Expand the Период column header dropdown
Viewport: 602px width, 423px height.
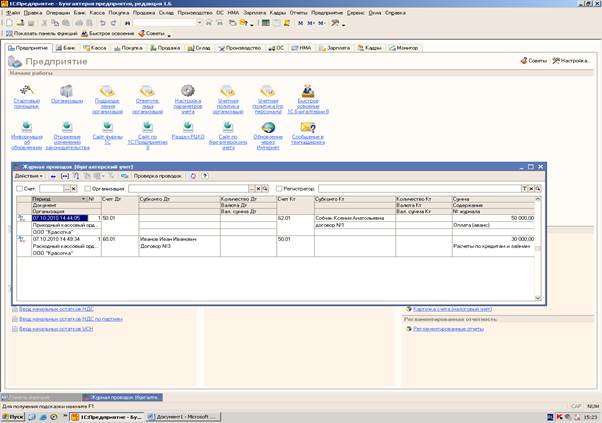pyautogui.click(x=84, y=199)
